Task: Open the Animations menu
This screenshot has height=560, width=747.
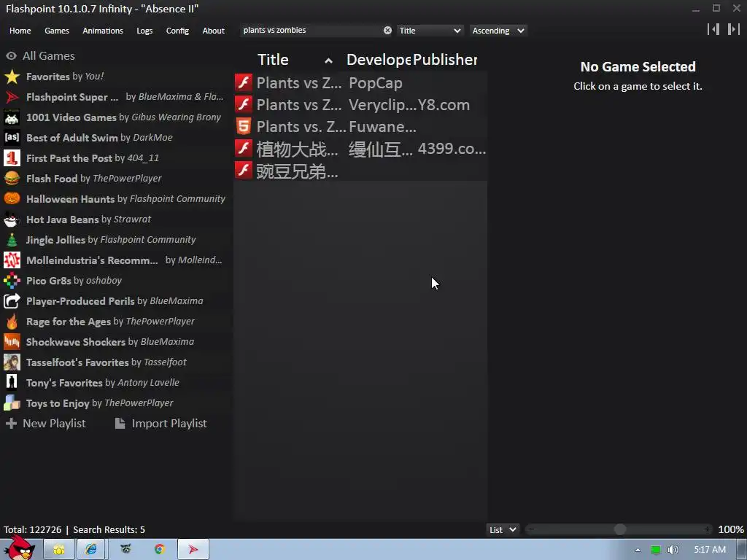Action: tap(103, 31)
